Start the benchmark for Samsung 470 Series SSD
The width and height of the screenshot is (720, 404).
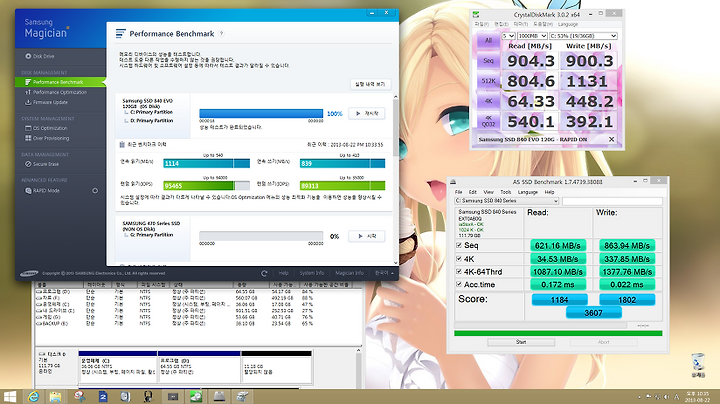(x=367, y=236)
